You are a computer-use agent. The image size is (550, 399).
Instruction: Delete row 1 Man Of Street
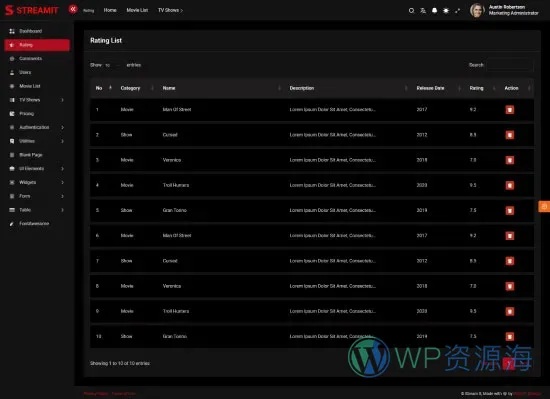pyautogui.click(x=510, y=110)
